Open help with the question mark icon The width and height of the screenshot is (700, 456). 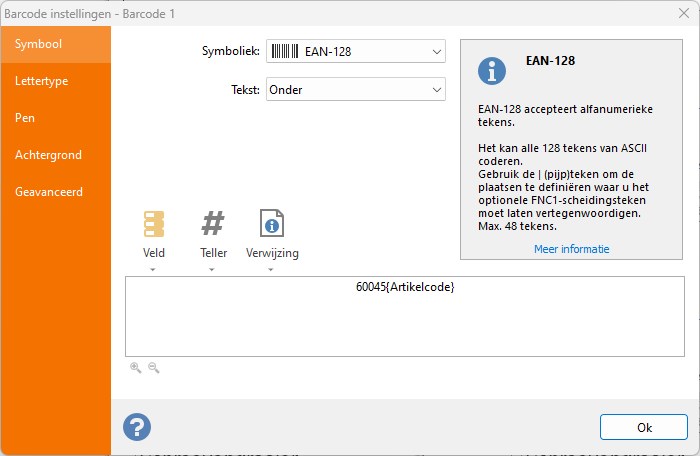137,427
